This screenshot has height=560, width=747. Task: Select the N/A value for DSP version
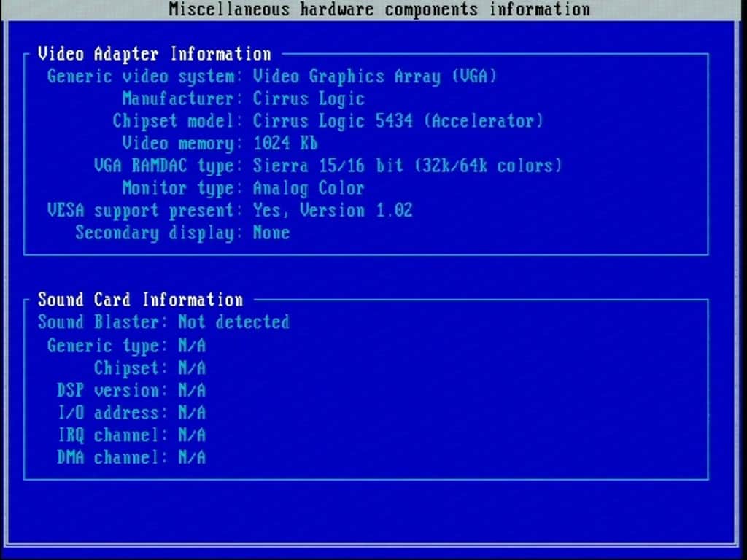(x=192, y=391)
